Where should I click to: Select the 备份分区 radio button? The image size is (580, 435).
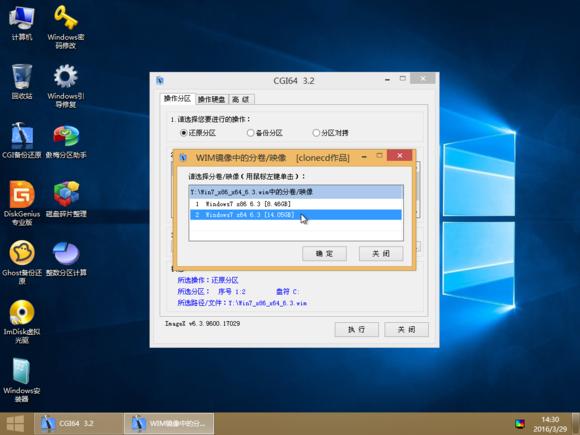pyautogui.click(x=265, y=133)
